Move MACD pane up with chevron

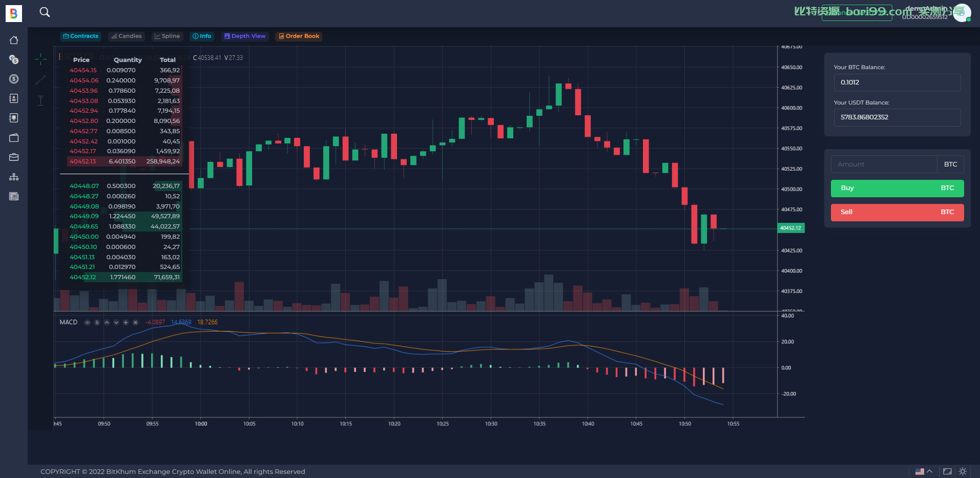tap(107, 322)
